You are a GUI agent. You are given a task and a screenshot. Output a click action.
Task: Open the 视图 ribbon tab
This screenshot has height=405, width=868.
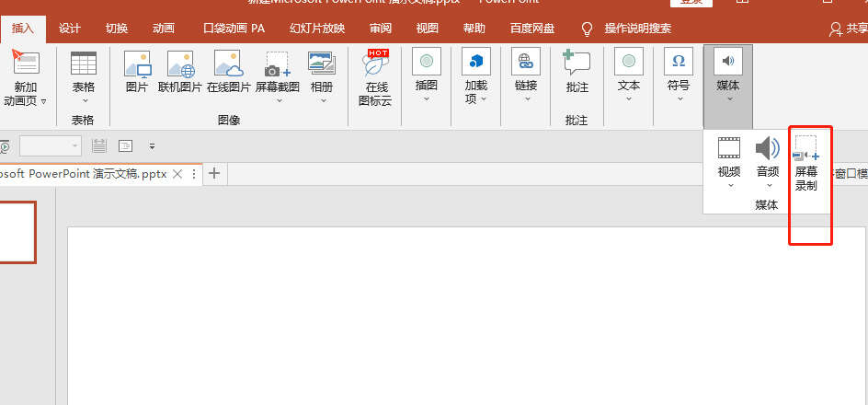428,29
